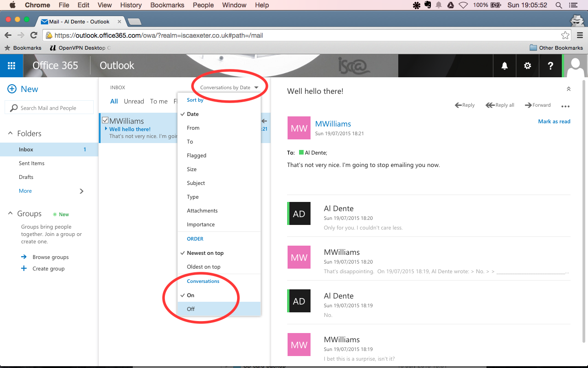Image resolution: width=588 pixels, height=368 pixels.
Task: Open Spotlight search in the menu bar
Action: click(x=559, y=5)
